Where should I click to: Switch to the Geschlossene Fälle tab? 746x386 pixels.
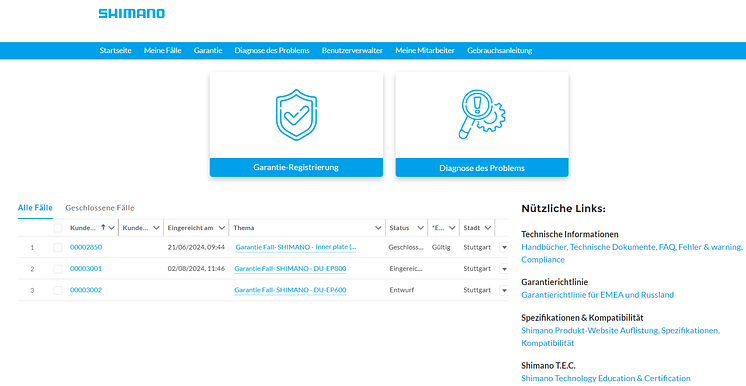pyautogui.click(x=100, y=208)
